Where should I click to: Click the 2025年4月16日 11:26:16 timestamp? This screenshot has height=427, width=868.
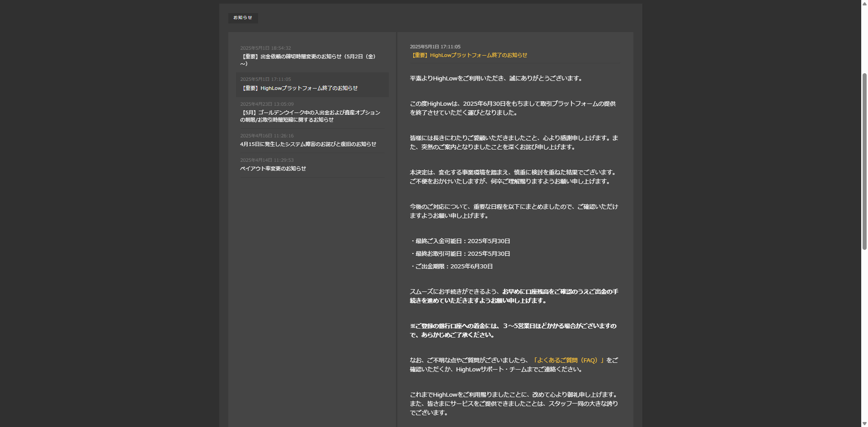(x=267, y=136)
